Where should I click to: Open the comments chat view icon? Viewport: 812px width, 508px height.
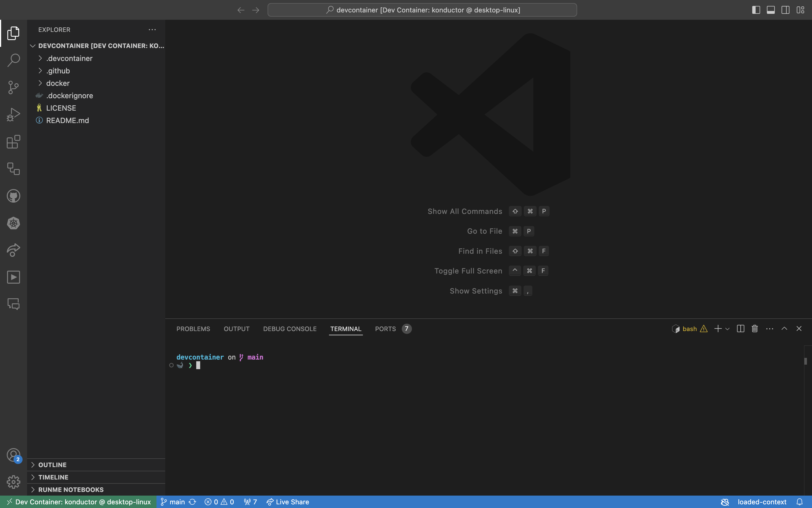[14, 305]
